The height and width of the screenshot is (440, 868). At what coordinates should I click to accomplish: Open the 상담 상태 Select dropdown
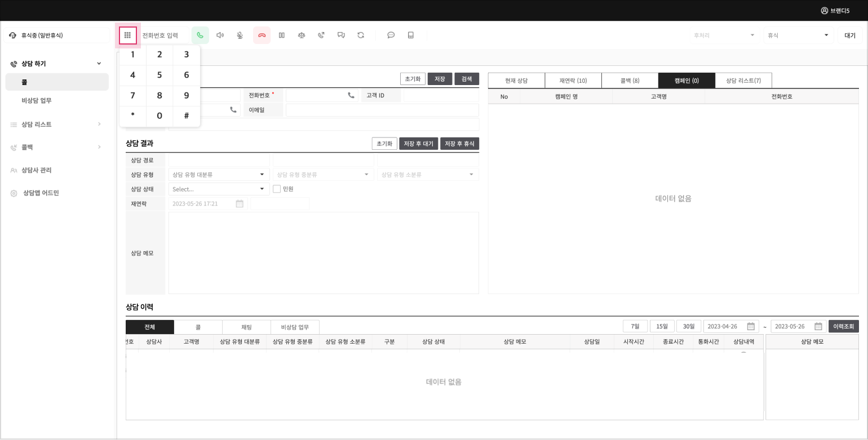click(218, 189)
